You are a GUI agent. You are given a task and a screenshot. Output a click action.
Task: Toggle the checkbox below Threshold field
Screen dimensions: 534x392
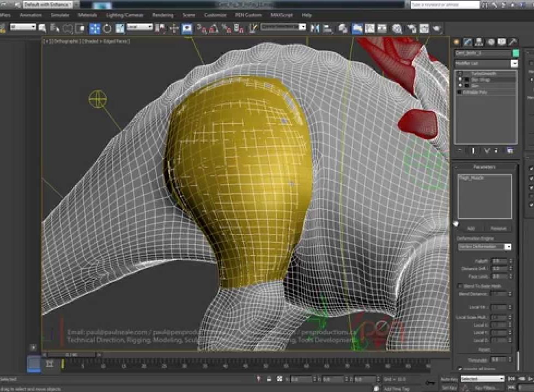(x=460, y=369)
